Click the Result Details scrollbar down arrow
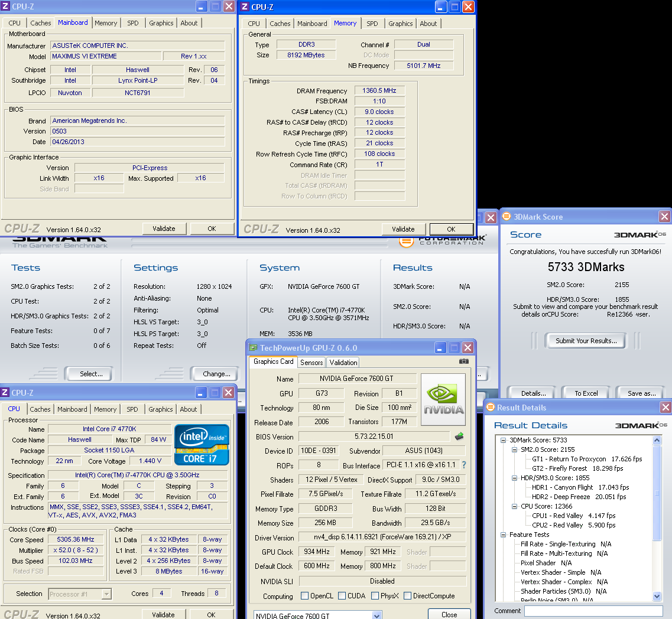The width and height of the screenshot is (672, 619). pos(657,596)
